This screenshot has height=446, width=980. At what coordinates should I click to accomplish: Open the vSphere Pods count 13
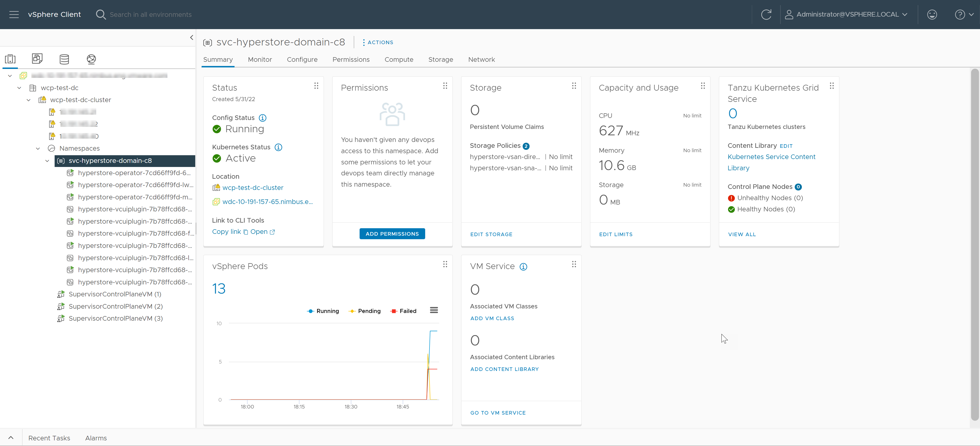[x=219, y=289]
